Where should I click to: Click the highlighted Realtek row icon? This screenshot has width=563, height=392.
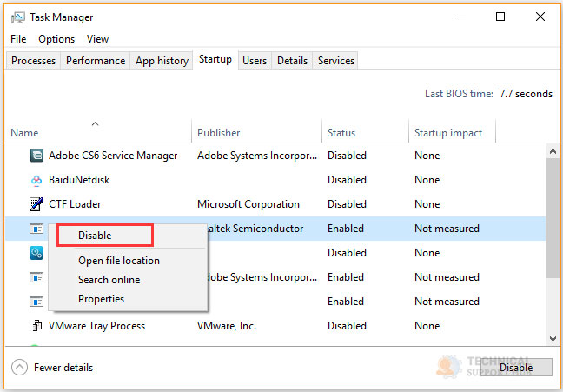tap(36, 229)
